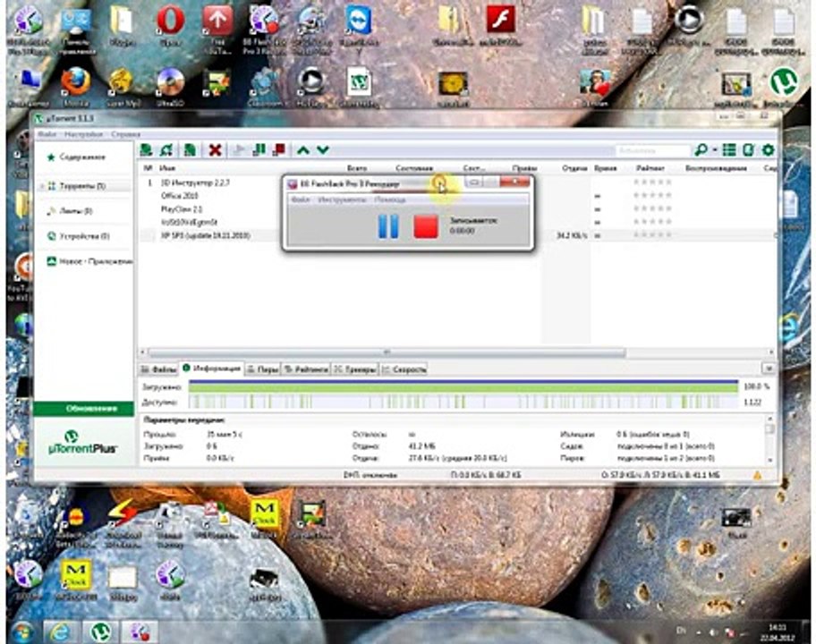
Task: Sort by the Воспроизведение column header
Action: coord(716,168)
